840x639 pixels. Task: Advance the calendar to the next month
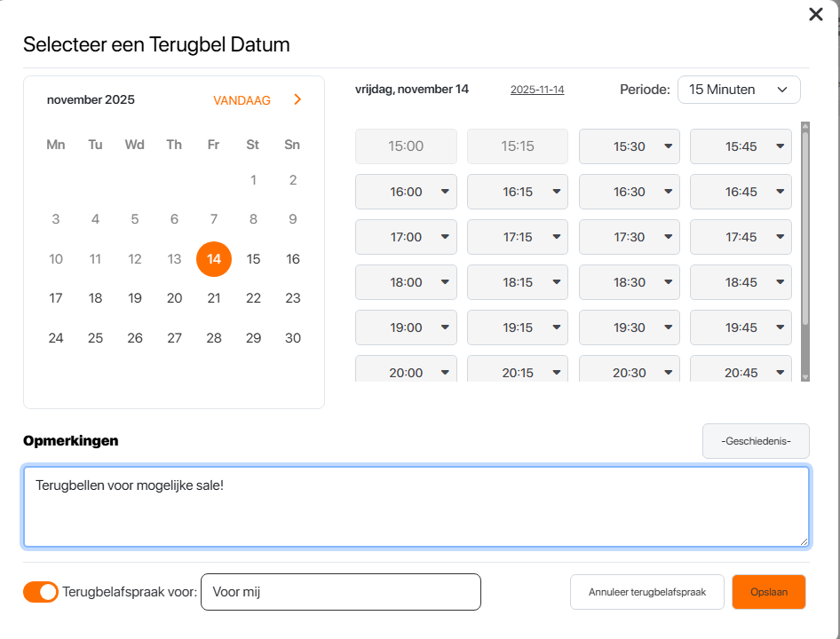(x=297, y=99)
